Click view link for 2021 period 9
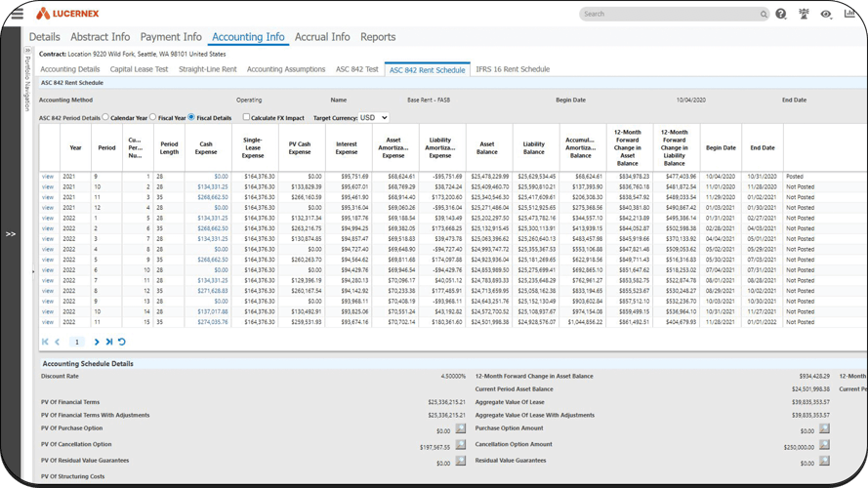The height and width of the screenshot is (488, 868). (48, 177)
